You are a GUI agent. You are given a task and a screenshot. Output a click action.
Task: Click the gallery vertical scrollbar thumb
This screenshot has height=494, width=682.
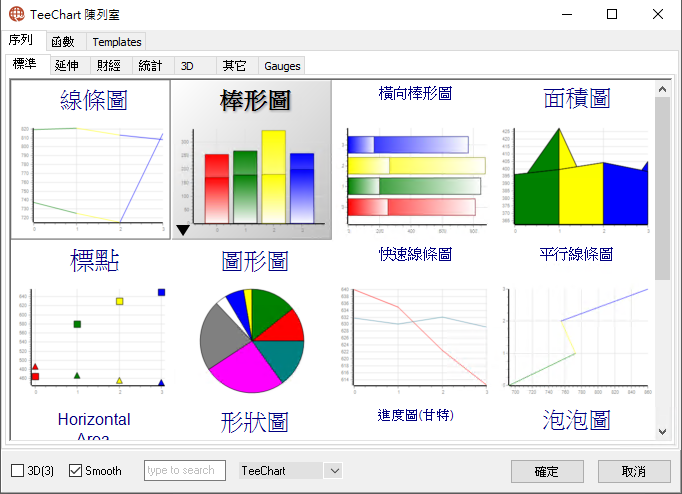tap(662, 188)
